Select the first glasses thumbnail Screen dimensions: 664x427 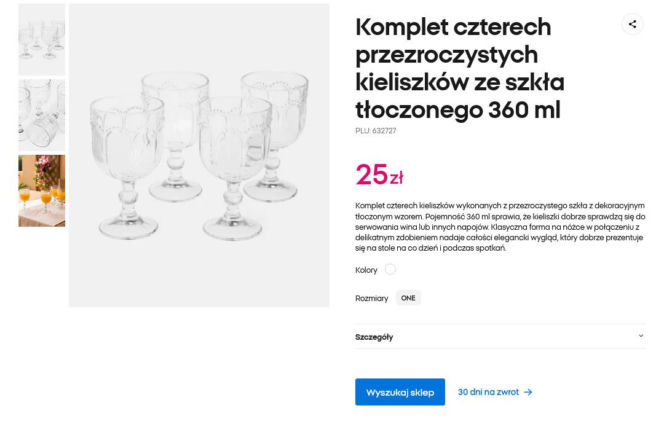pyautogui.click(x=41, y=38)
